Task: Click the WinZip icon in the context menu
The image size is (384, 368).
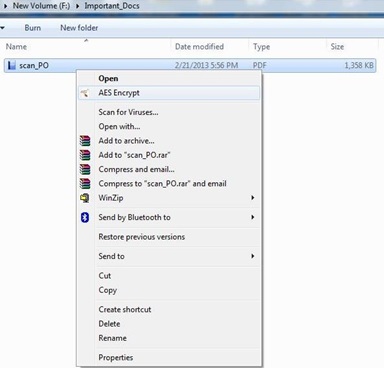Action: (x=85, y=198)
